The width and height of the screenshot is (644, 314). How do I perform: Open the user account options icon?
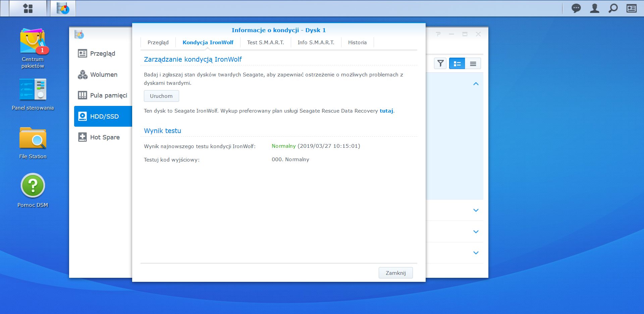pos(595,8)
